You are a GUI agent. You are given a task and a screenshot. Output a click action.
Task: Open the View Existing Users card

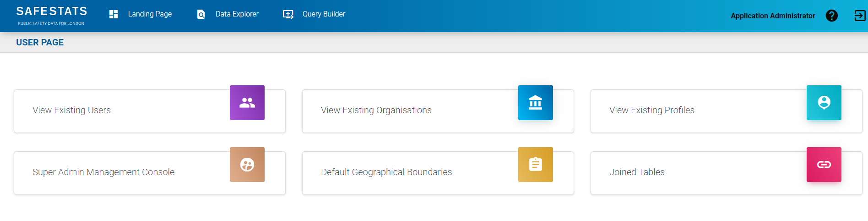[x=72, y=110]
